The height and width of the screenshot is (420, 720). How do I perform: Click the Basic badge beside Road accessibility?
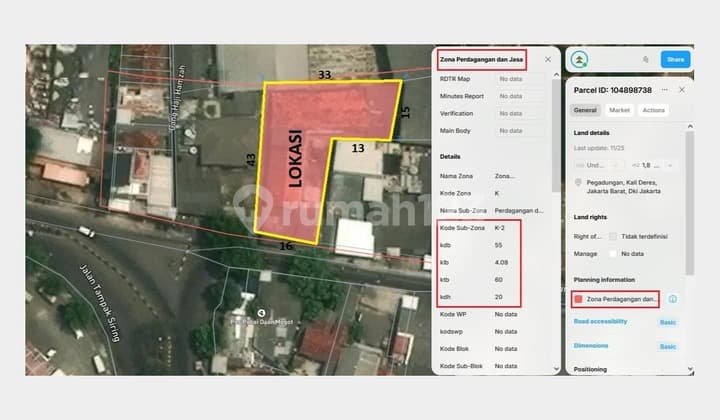[668, 323]
